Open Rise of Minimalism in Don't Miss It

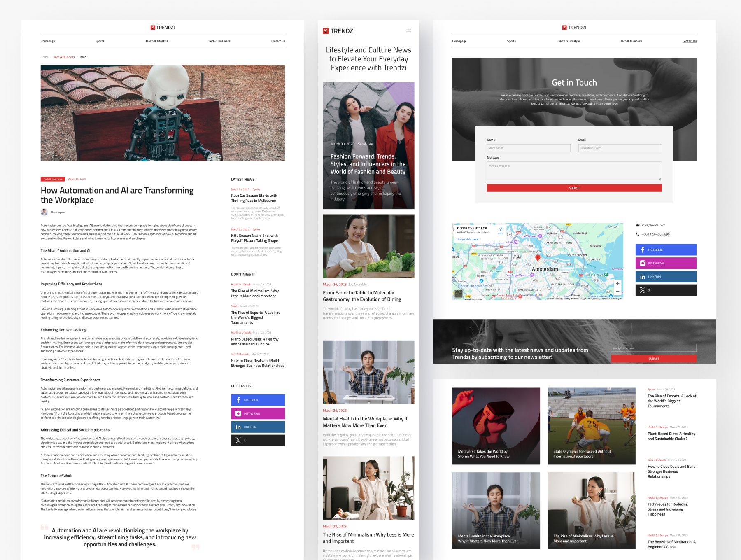click(255, 294)
